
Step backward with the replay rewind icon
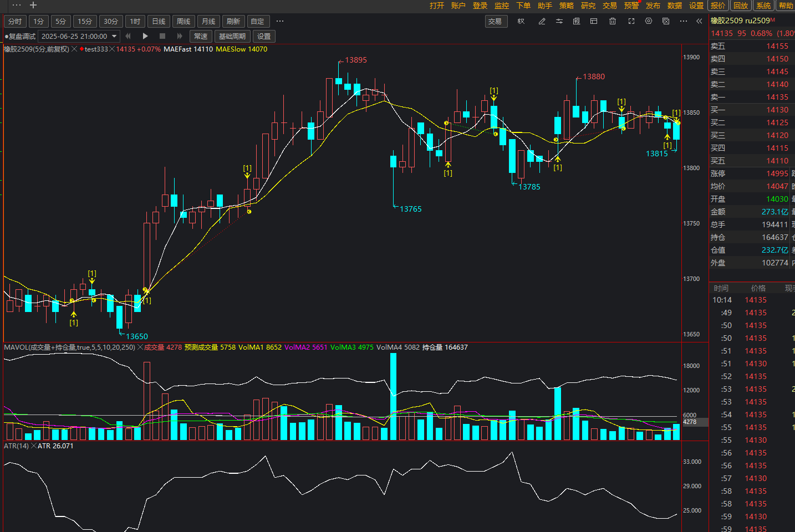[128, 36]
